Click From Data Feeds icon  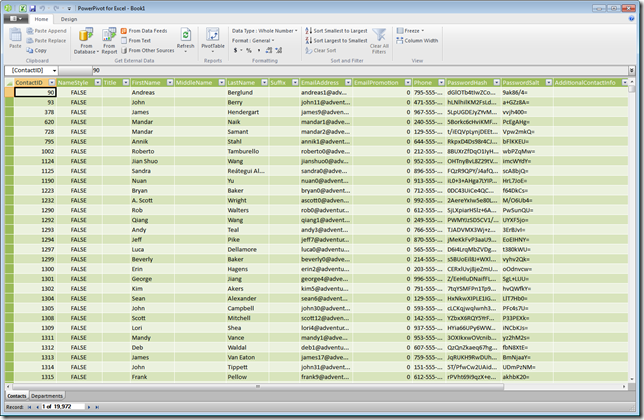pos(147,31)
